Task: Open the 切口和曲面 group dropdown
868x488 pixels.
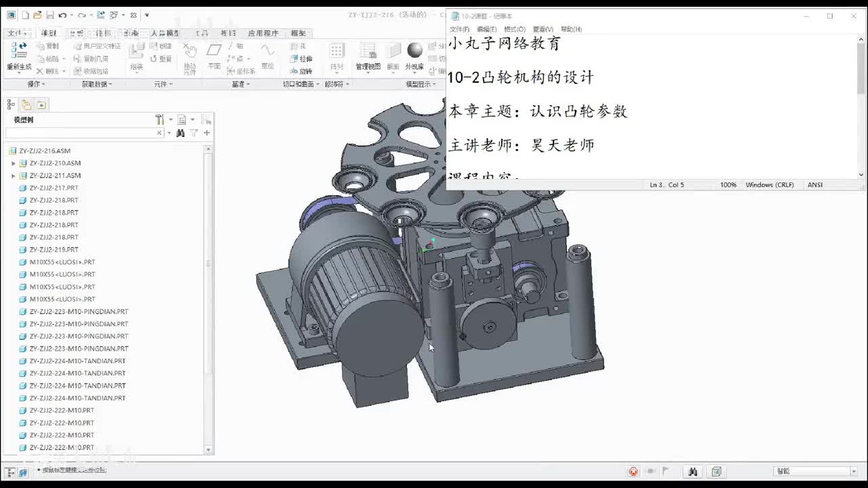Action: coord(301,84)
